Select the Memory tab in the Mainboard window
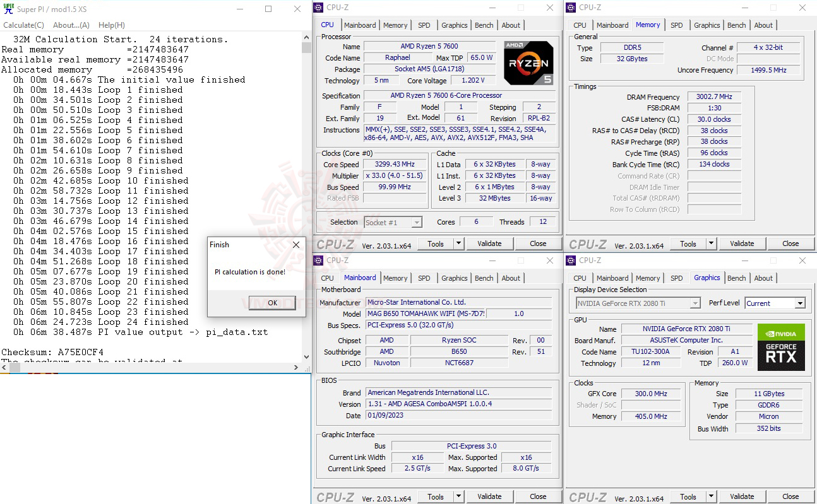 395,278
